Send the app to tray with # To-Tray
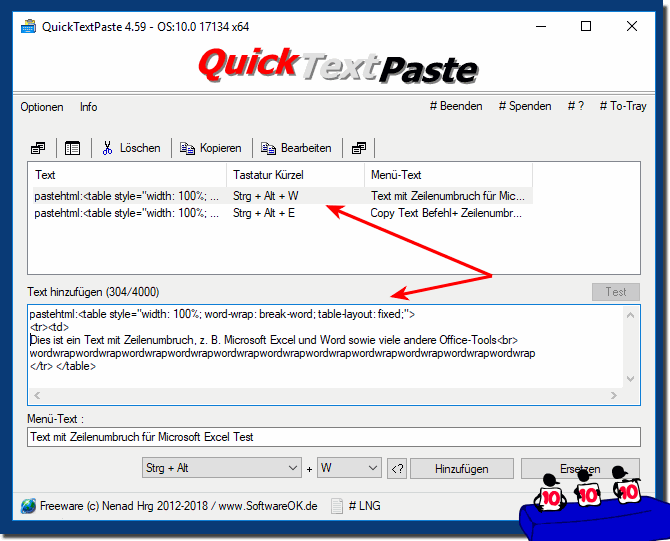This screenshot has height=541, width=670. click(623, 106)
